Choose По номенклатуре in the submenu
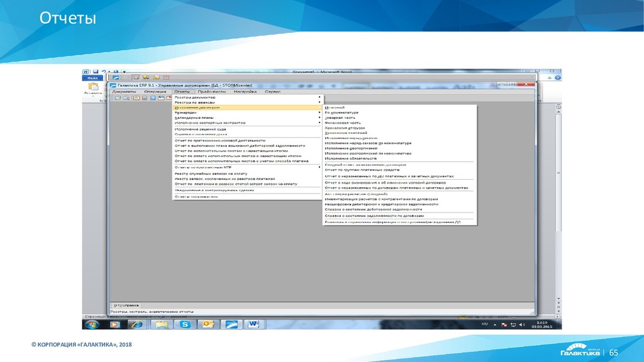 pyautogui.click(x=399, y=112)
